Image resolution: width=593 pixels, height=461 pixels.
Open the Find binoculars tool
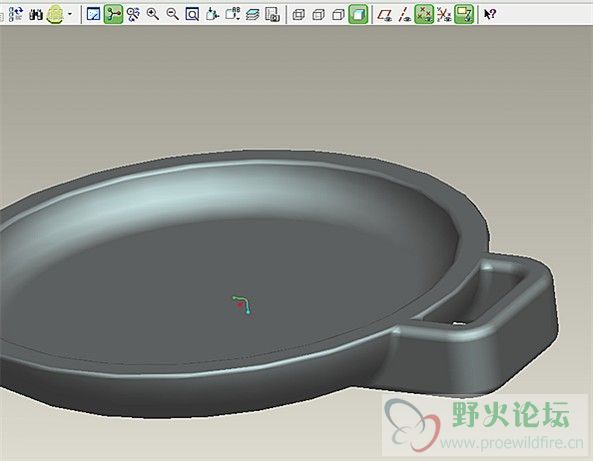pos(36,15)
